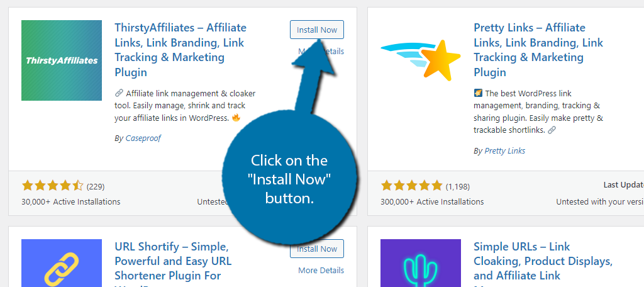Viewport: 644px width, 287px height.
Task: Install the URL Shortify plugin now
Action: 317,249
